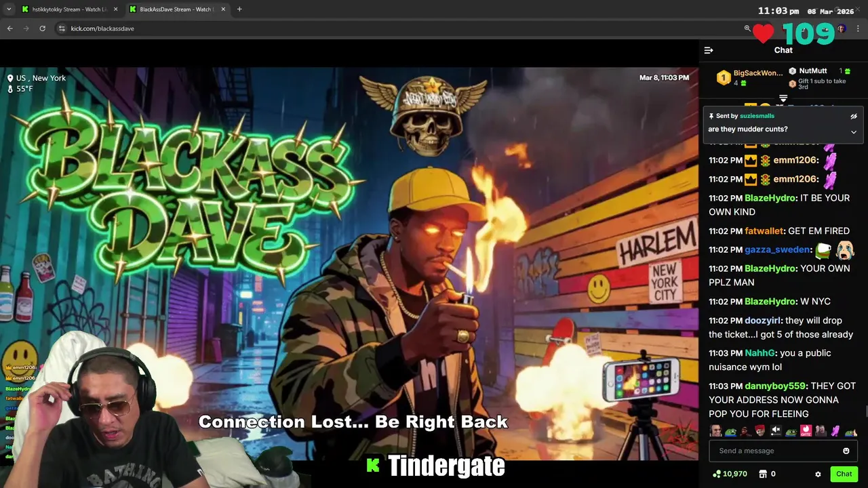Click the Mar 8, 11:03 PM overlay timestamp
The image size is (868, 488).
[x=664, y=78]
